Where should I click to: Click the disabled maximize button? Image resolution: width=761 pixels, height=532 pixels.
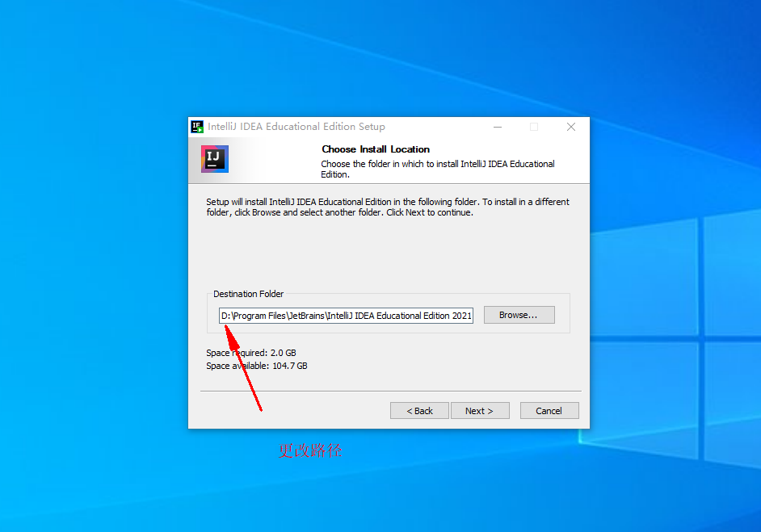[534, 127]
